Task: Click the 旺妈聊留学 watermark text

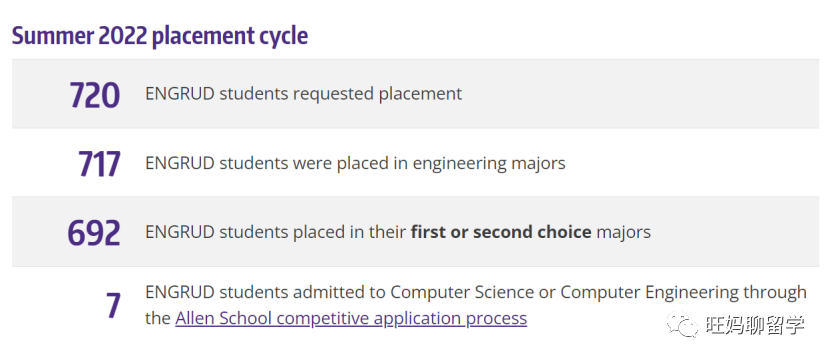Action: (x=755, y=324)
